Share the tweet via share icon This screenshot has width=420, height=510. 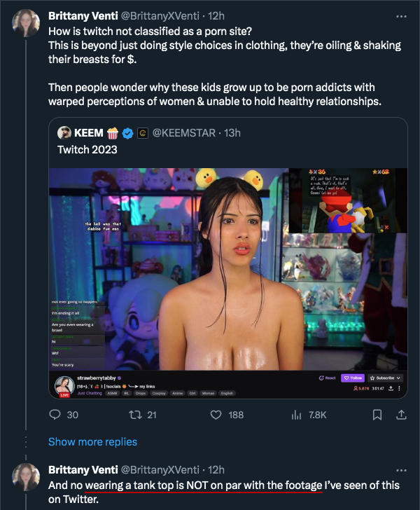tap(401, 415)
